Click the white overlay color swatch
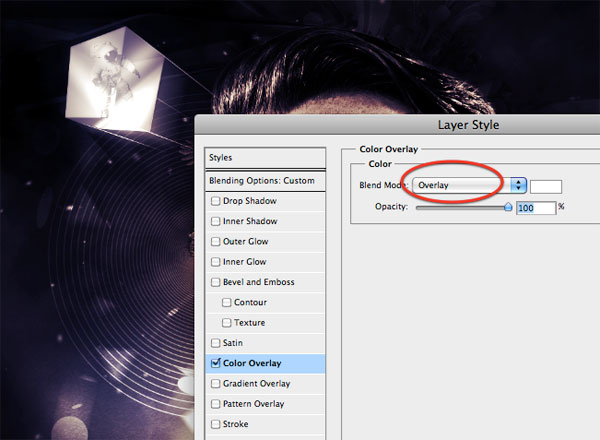The height and width of the screenshot is (440, 600). [x=546, y=187]
